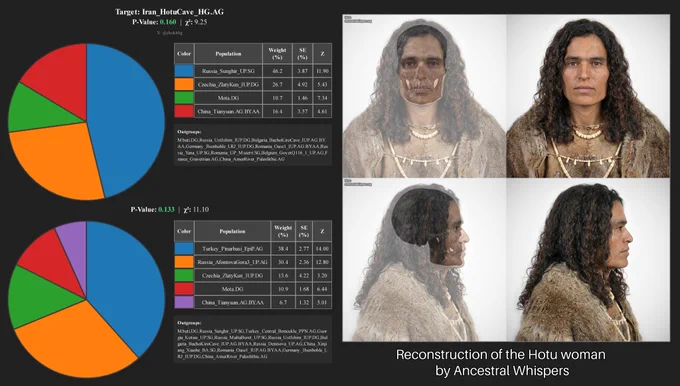
Task: Click the Population header above Turkey_Pinarbasi_EpiP.AG
Action: pos(232,231)
